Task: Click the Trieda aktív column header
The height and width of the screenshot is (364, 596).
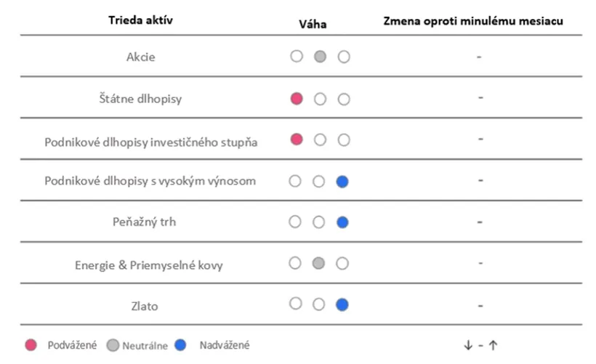Action: pyautogui.click(x=140, y=20)
